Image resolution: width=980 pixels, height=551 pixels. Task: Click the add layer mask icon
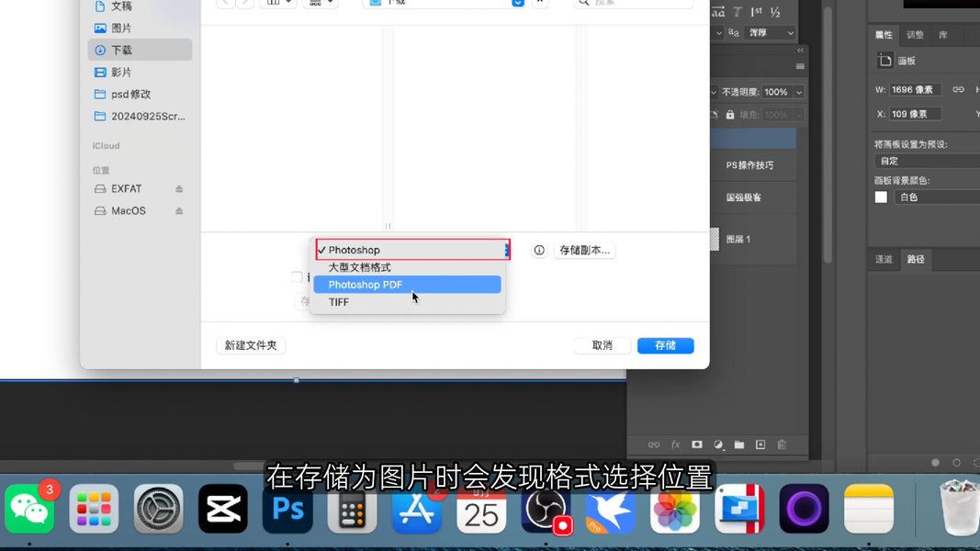pos(697,444)
